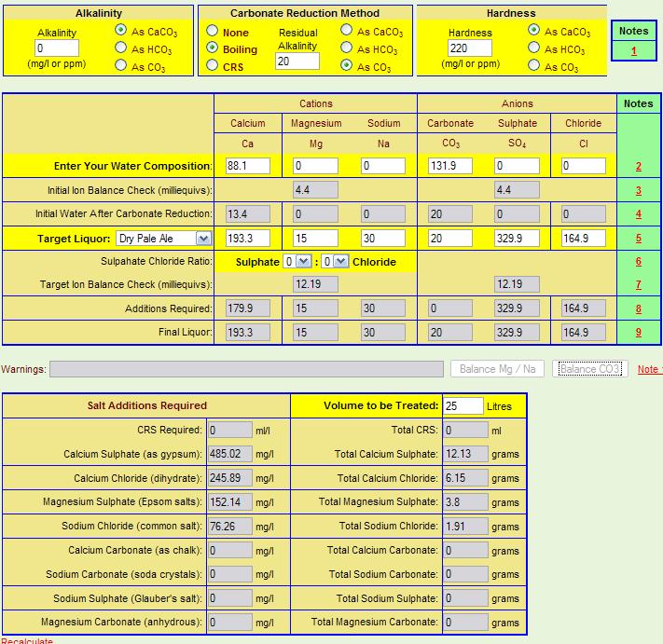This screenshot has width=663, height=644.
Task: Click Magnesium Sulphate value 152.14
Action: pos(230,502)
